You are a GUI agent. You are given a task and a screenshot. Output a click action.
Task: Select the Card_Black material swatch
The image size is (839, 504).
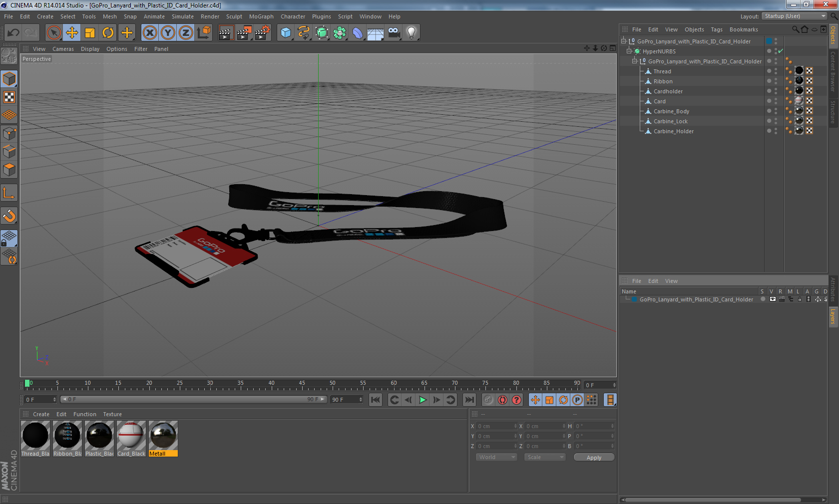[131, 439]
